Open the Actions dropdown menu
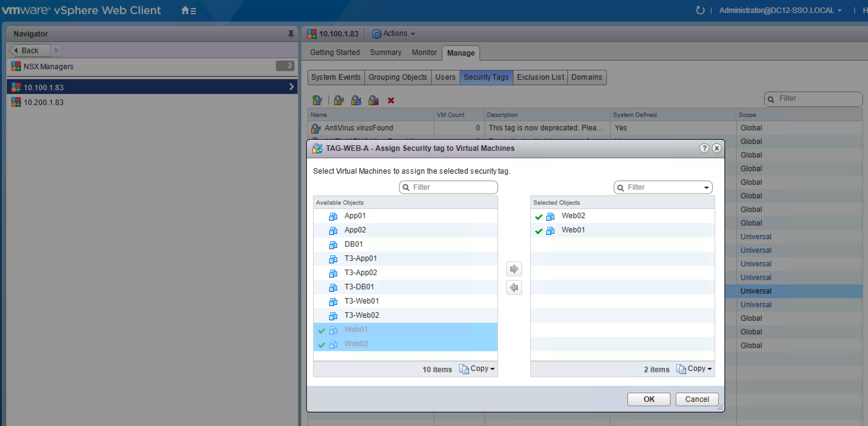This screenshot has height=426, width=868. point(393,33)
